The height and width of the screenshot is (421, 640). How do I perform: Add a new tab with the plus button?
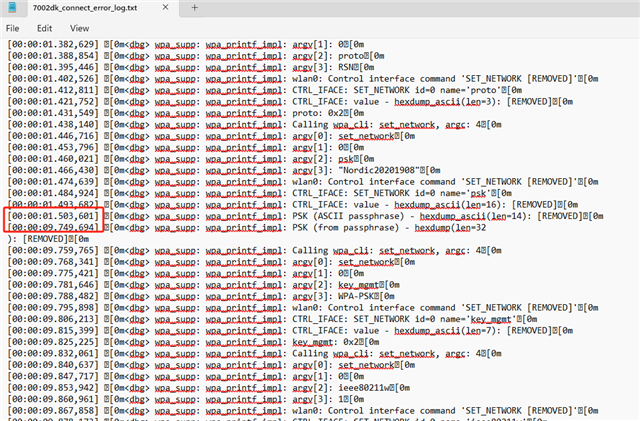click(x=194, y=8)
